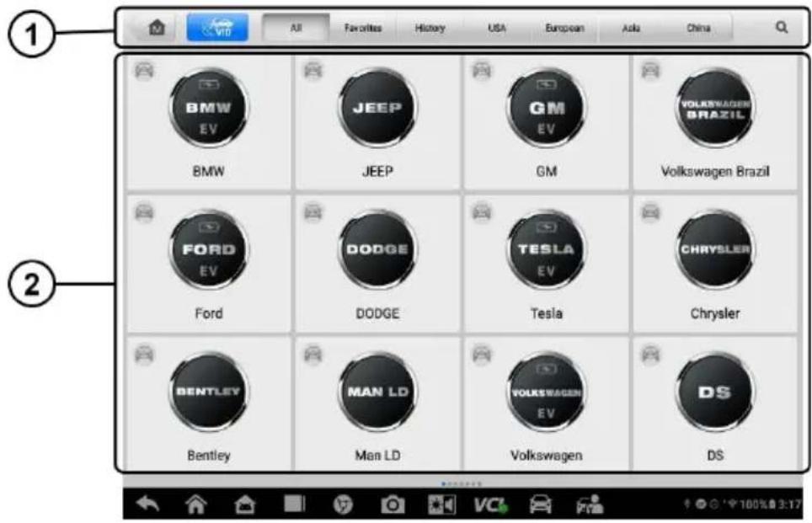812x523 pixels.
Task: Choose the Volkswagen EV badge
Action: pyautogui.click(x=547, y=392)
